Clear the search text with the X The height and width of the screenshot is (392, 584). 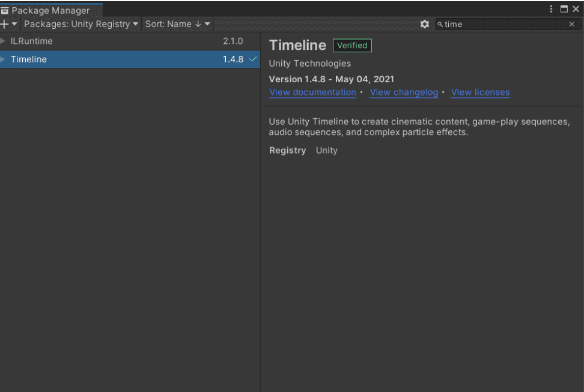pyautogui.click(x=571, y=25)
